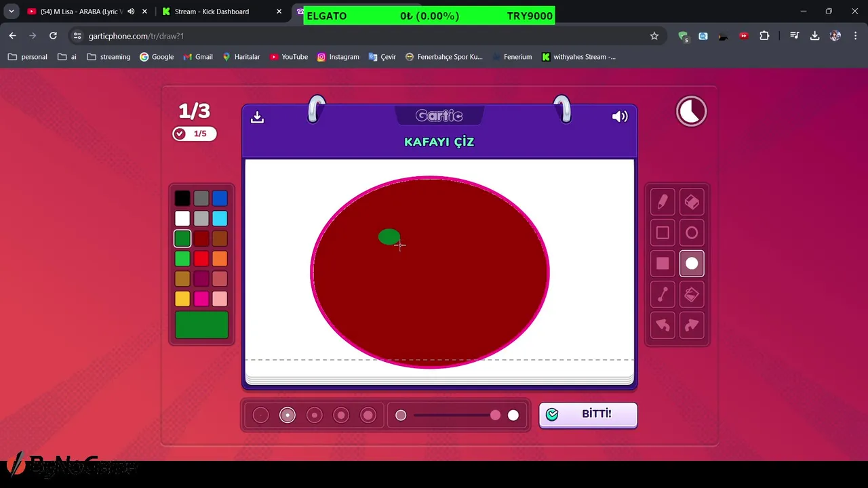Click the 1/5 ready players badge
Image resolution: width=868 pixels, height=488 pixels.
coord(194,134)
